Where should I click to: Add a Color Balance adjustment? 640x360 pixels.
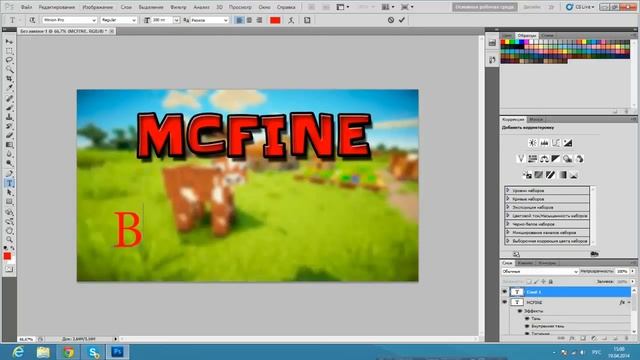[544, 159]
